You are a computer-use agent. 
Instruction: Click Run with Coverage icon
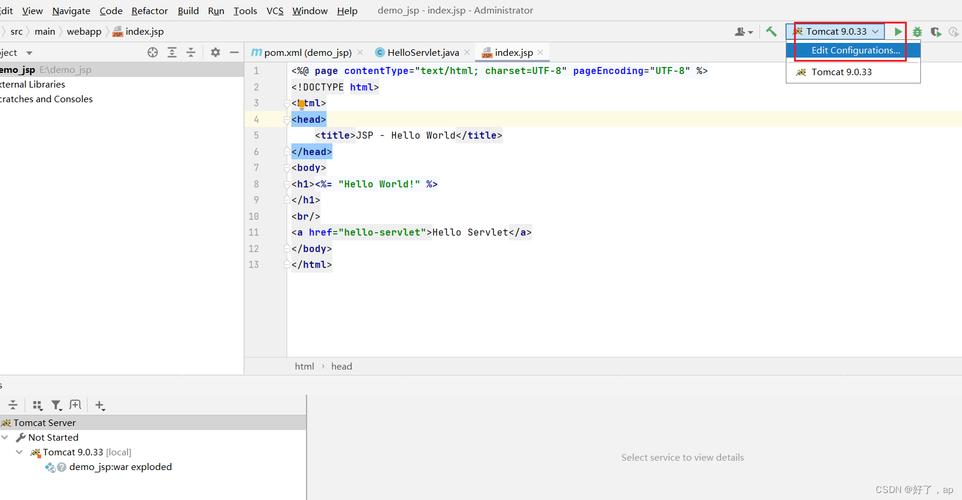click(x=936, y=32)
